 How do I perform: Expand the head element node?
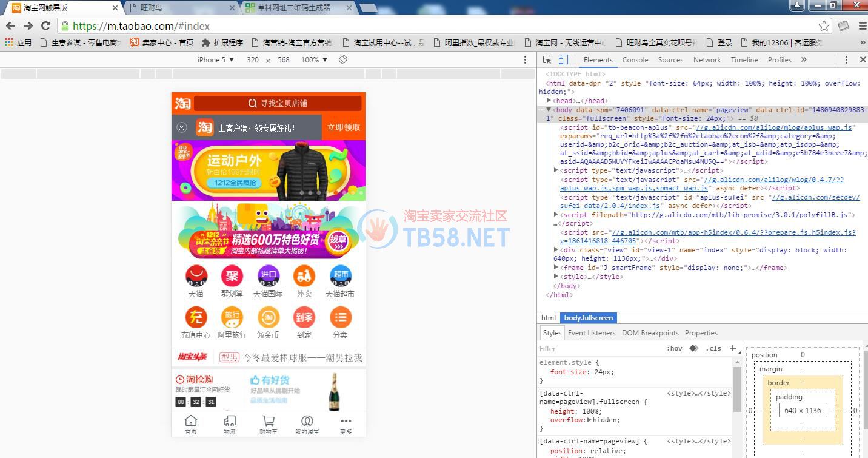point(549,101)
